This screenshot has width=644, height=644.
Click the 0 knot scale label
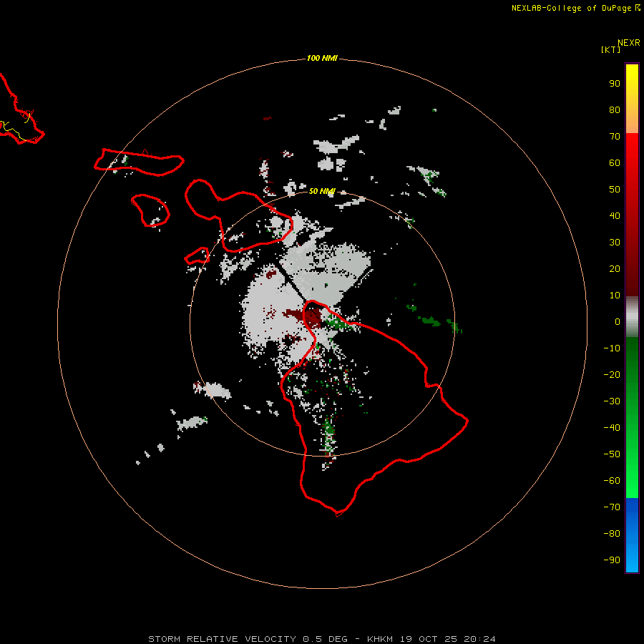pyautogui.click(x=618, y=322)
